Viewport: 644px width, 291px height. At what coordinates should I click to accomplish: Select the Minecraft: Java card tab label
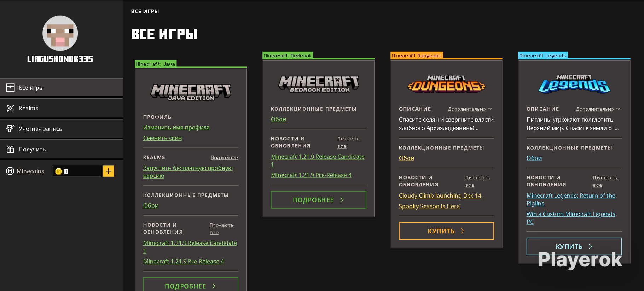156,64
